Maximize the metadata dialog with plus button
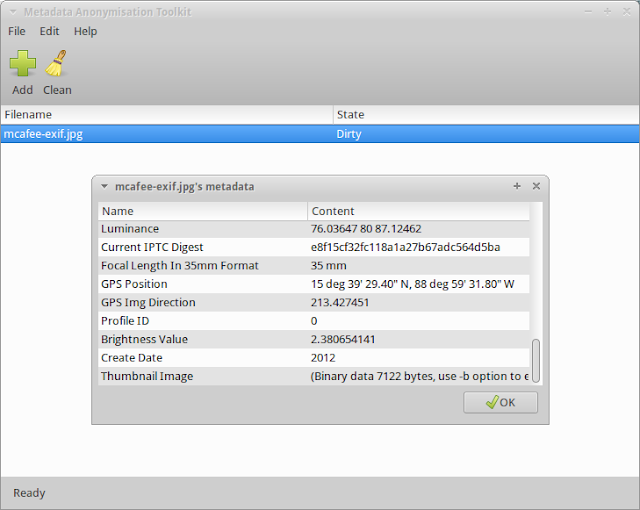640x510 pixels. (x=517, y=186)
